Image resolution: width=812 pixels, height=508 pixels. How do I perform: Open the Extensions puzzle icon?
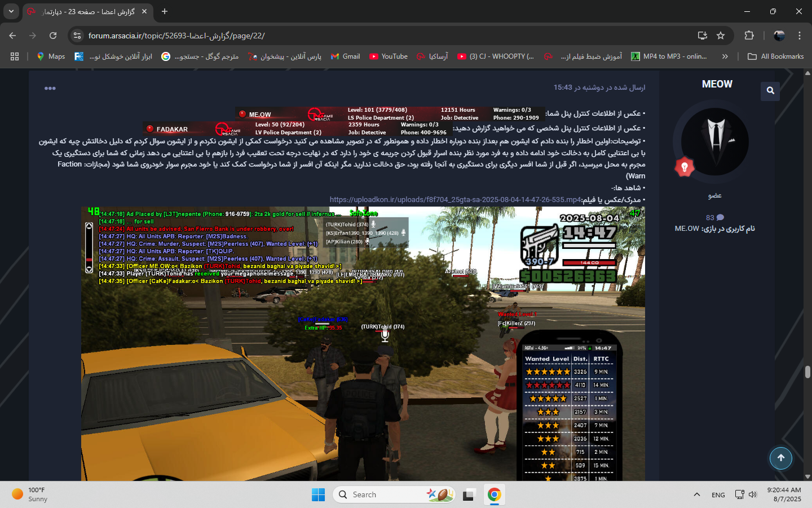pos(749,36)
